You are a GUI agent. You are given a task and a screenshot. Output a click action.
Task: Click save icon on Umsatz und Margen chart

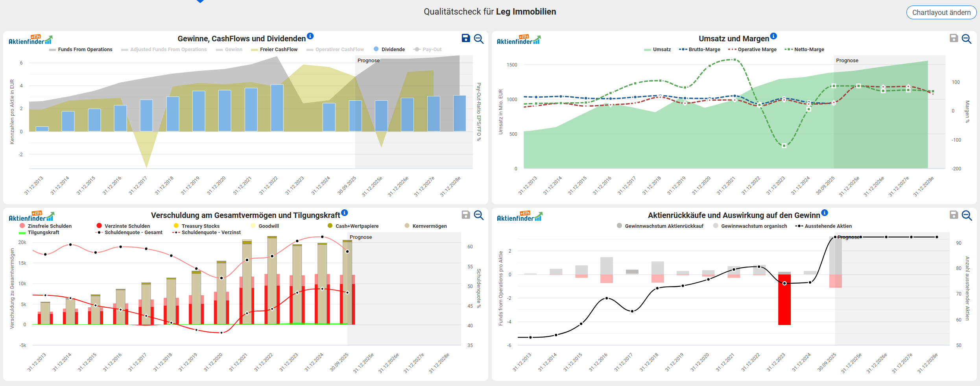(954, 38)
